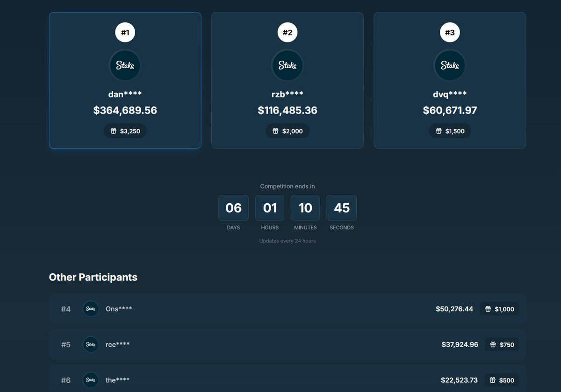Click the 10 minutes countdown box
Image resolution: width=561 pixels, height=392 pixels.
coord(305,208)
